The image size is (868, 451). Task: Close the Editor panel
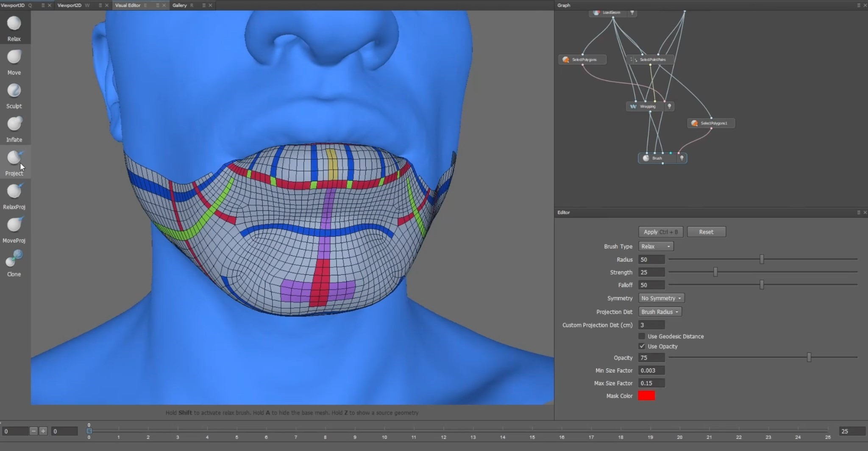(x=865, y=213)
